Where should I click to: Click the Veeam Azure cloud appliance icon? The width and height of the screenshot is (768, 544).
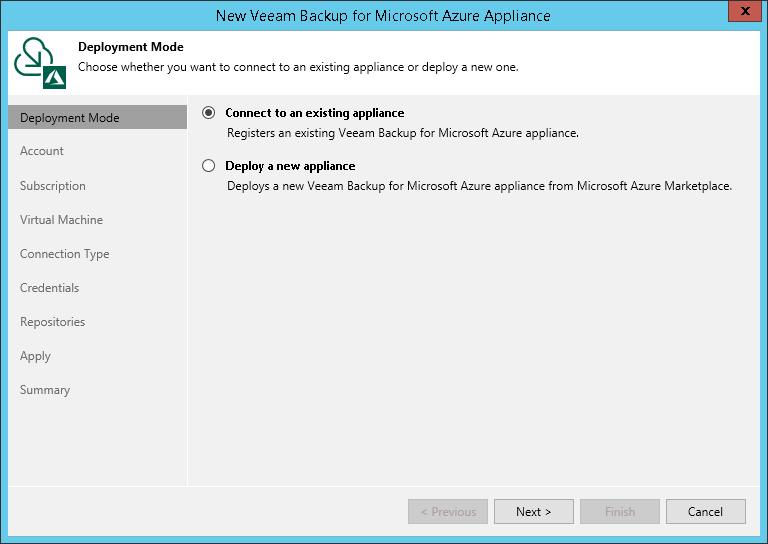(x=40, y=63)
